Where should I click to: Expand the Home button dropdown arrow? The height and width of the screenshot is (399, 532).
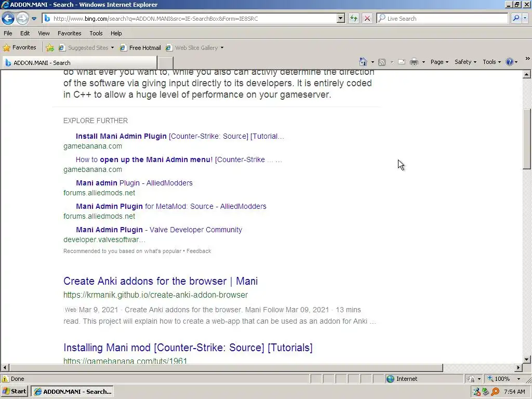coord(373,62)
